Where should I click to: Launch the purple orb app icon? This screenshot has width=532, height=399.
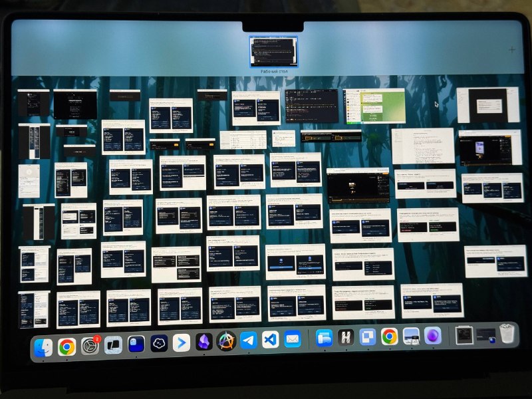(433, 336)
